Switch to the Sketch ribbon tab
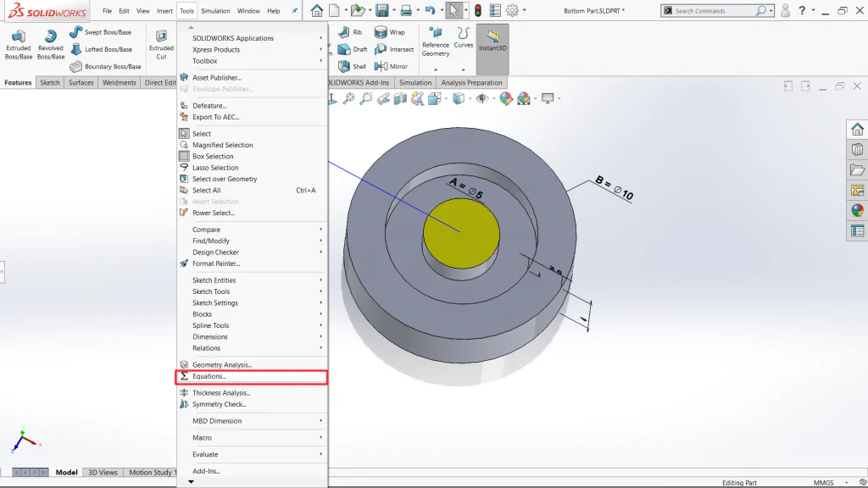The width and height of the screenshot is (868, 488). pos(50,82)
